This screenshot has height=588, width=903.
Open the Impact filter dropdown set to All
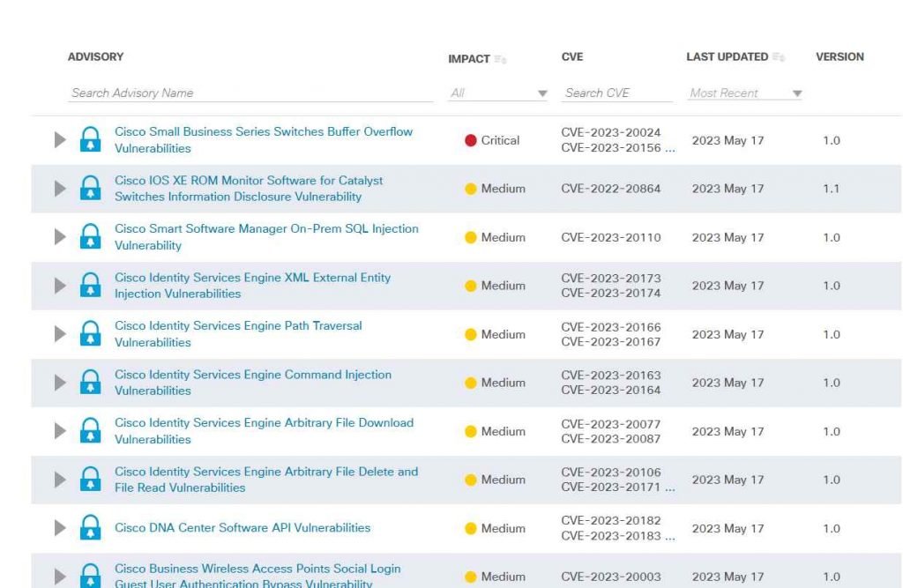498,93
